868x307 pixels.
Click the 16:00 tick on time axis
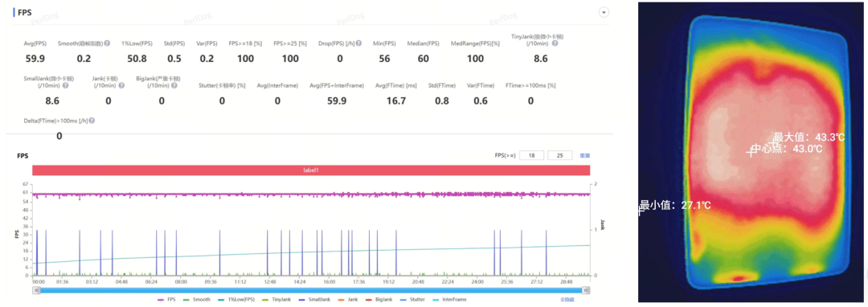click(x=329, y=281)
